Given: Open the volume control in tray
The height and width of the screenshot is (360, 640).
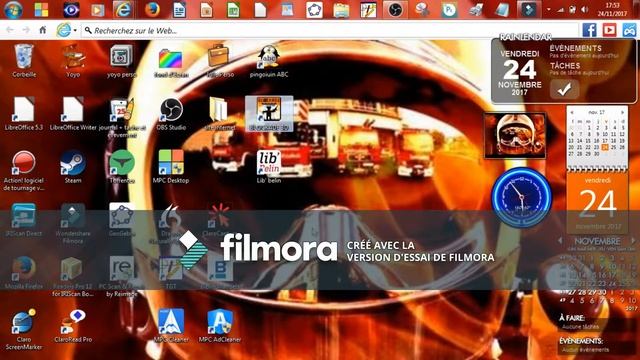Looking at the screenshot, I should click(x=585, y=9).
